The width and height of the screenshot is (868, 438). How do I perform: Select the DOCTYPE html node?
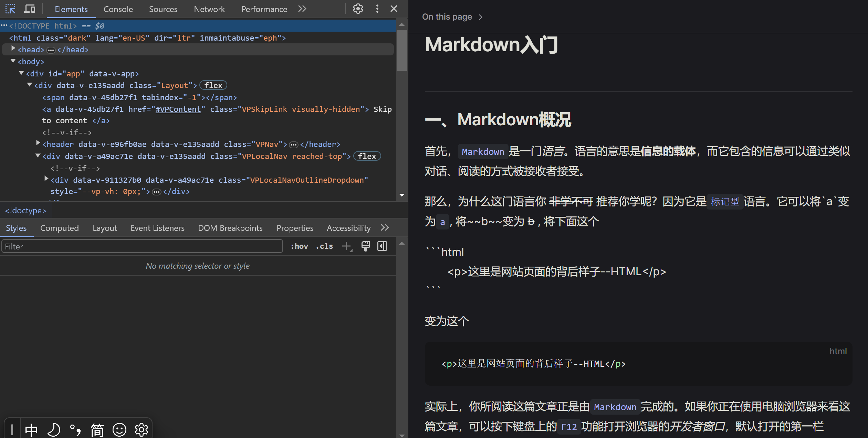point(198,26)
